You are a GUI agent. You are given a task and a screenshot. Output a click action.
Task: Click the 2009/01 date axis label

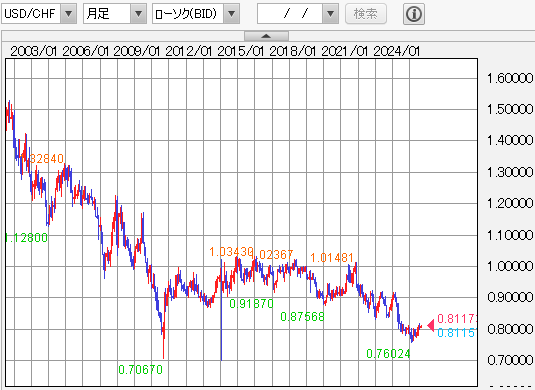tap(136, 51)
